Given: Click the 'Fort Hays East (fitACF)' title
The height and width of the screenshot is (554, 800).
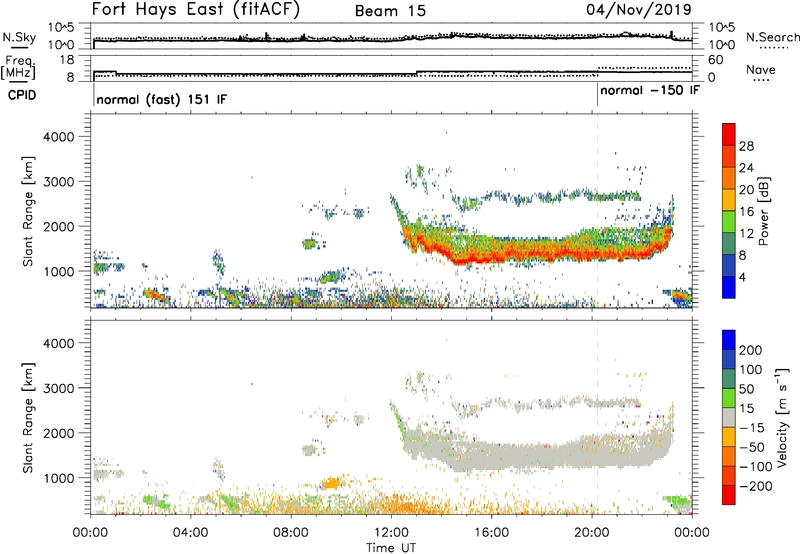Looking at the screenshot, I should pyautogui.click(x=195, y=10).
